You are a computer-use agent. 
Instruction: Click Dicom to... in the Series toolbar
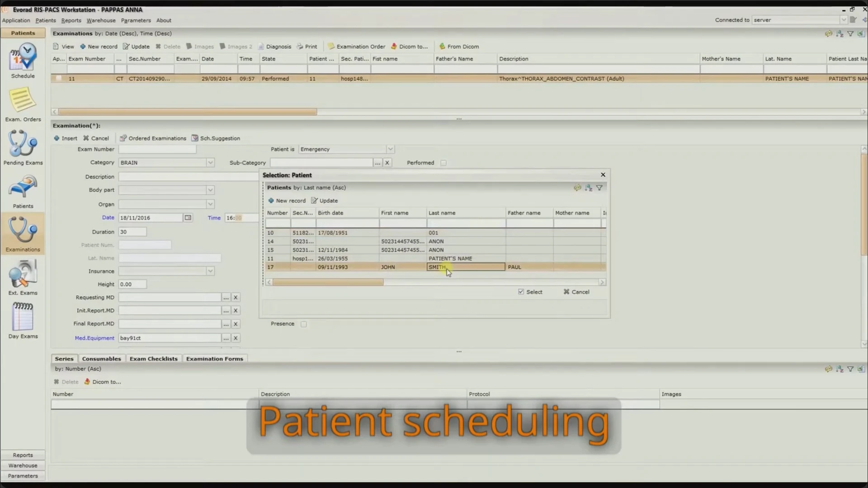pos(103,382)
